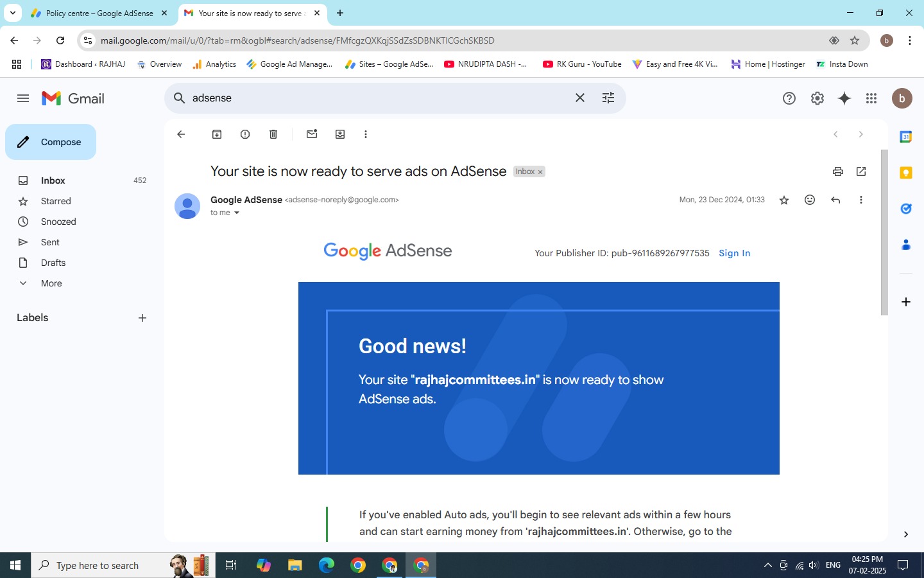924x578 pixels.
Task: Open Windows Start menu
Action: (15, 565)
